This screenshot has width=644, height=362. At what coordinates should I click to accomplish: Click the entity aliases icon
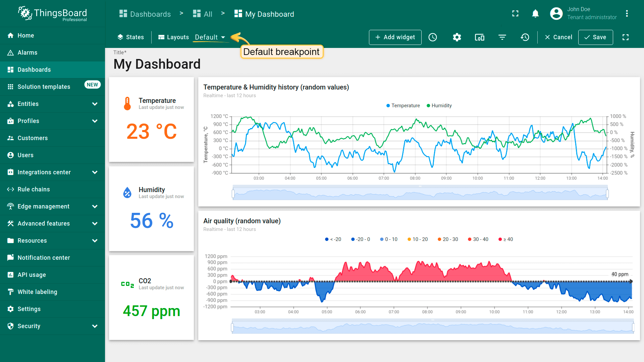tap(479, 37)
